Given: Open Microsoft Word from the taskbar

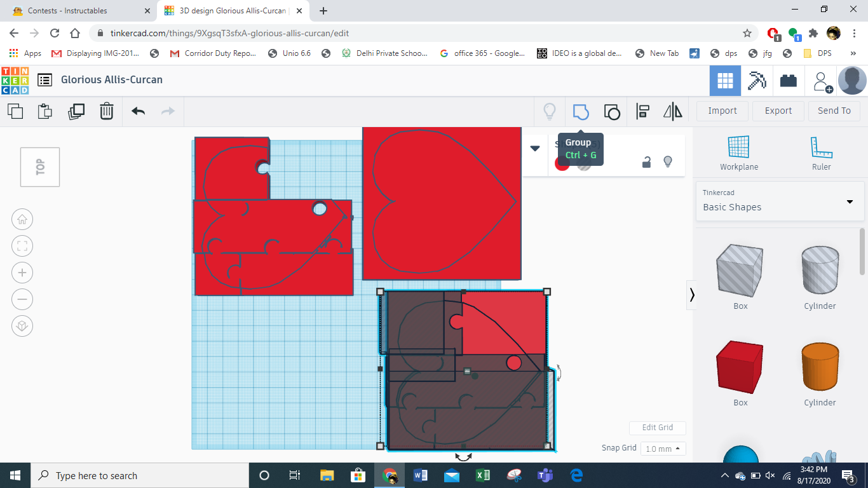Looking at the screenshot, I should 421,475.
